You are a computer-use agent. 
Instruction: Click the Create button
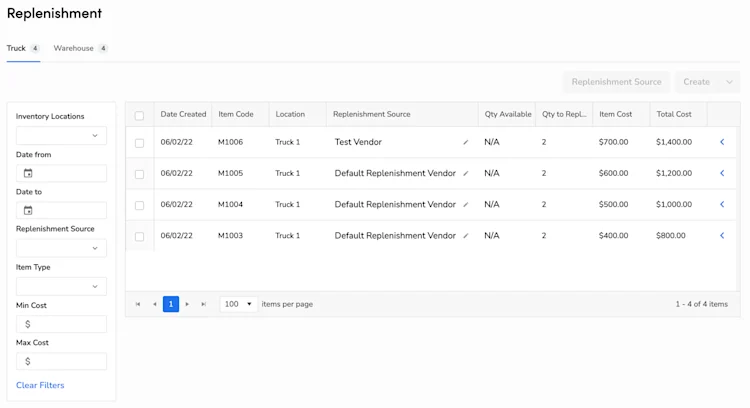696,82
